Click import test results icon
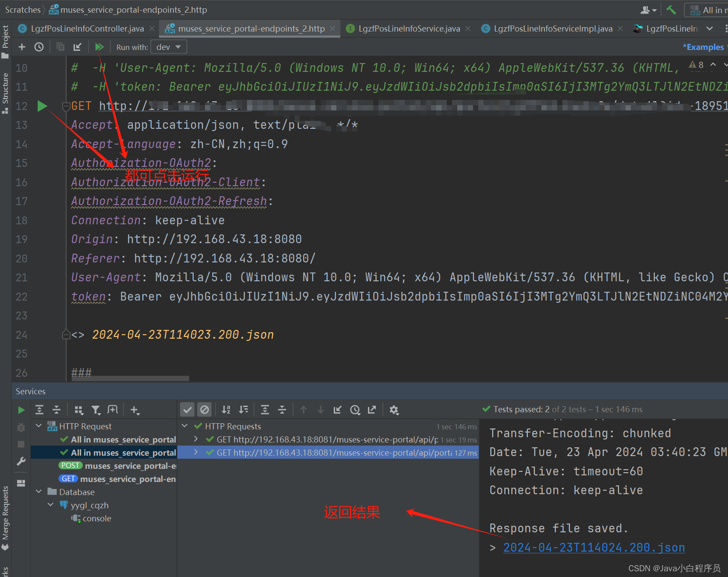The height and width of the screenshot is (577, 728). tap(338, 410)
